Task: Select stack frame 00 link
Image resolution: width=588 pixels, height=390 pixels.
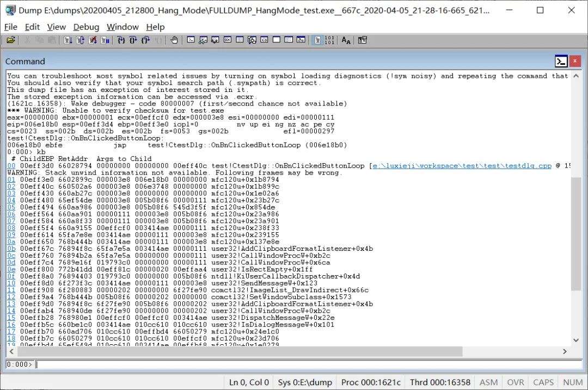Action: tap(11, 165)
